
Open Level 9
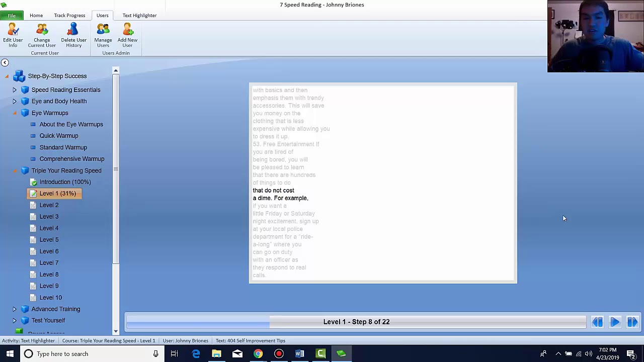click(x=49, y=286)
